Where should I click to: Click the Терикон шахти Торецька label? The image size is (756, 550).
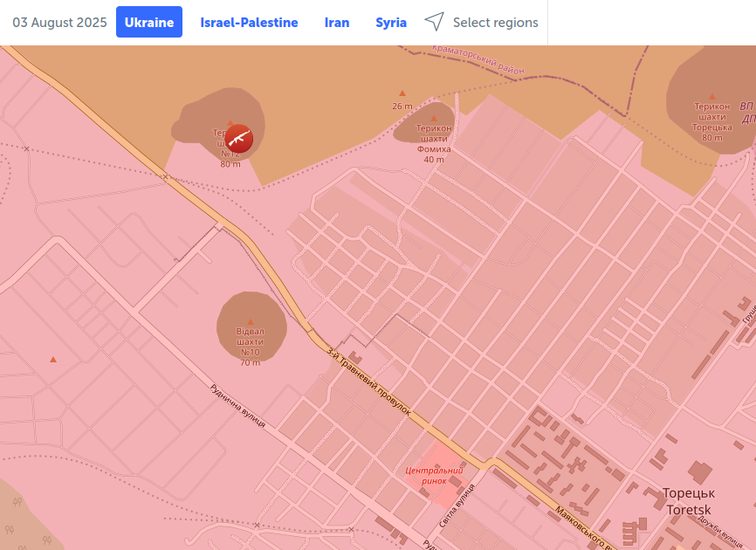point(712,122)
